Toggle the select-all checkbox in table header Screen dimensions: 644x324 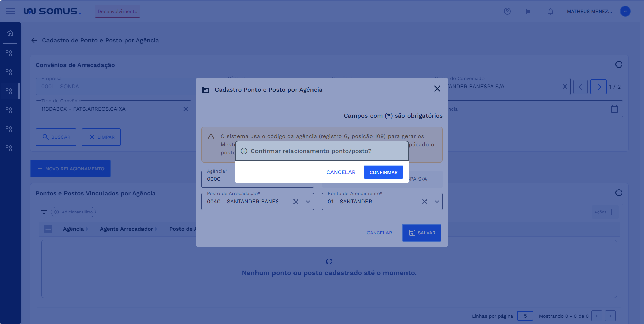coord(48,229)
